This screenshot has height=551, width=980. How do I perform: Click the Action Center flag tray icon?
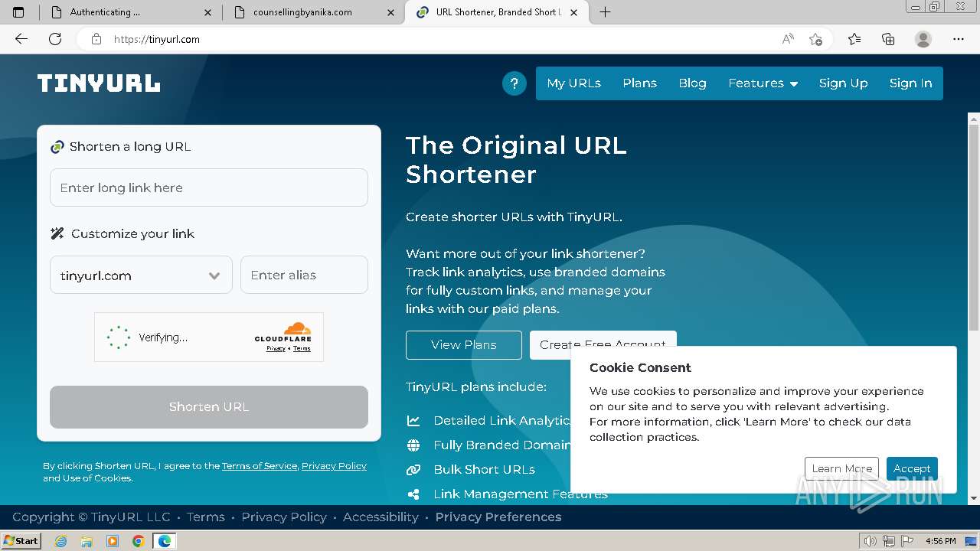(x=907, y=541)
